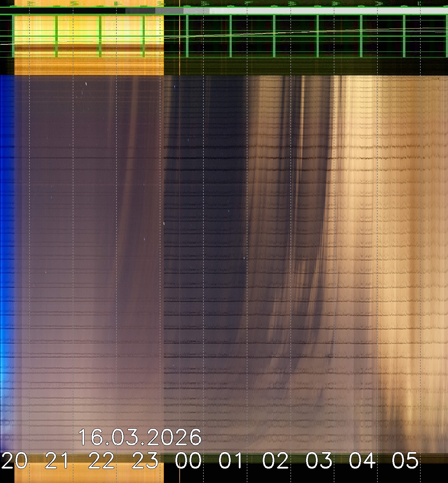Click the 03 hour label
Viewport: 448px width, 483px height.
tap(319, 461)
